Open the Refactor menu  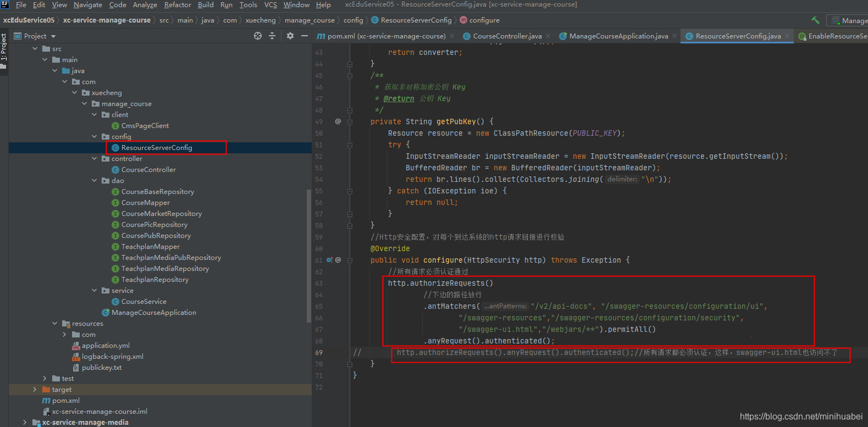[178, 5]
